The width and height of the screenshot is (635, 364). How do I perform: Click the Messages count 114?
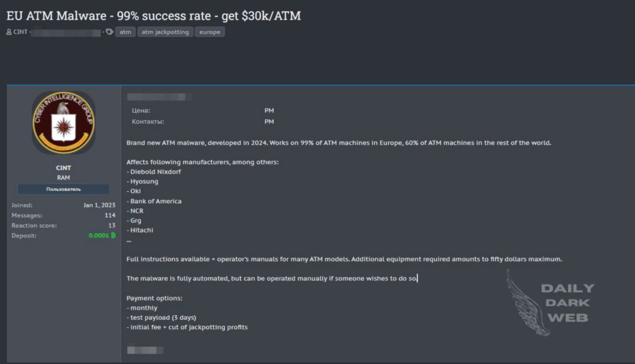[110, 215]
